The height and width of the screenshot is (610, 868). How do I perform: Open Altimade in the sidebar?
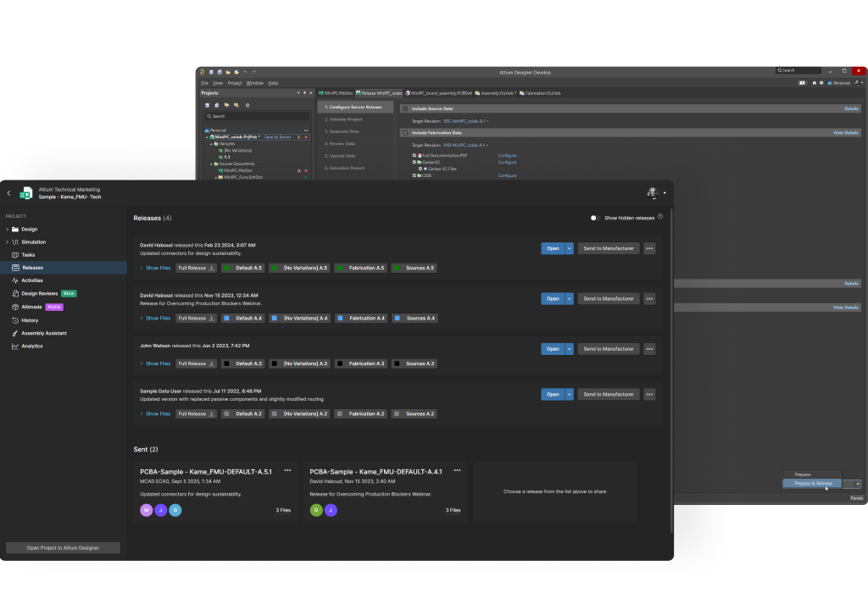[x=31, y=307]
